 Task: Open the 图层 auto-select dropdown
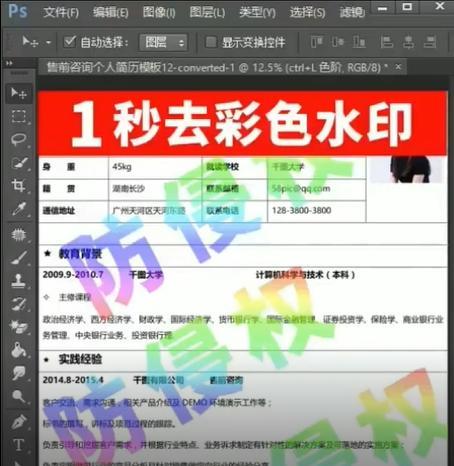(x=163, y=42)
